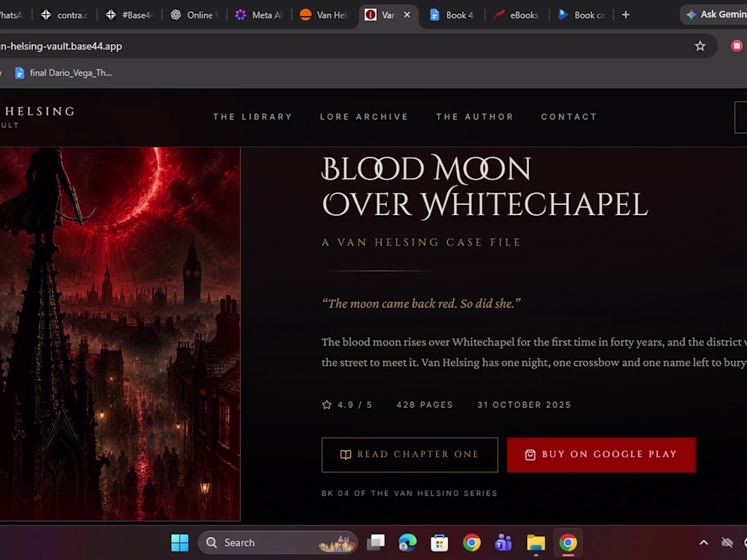Image resolution: width=747 pixels, height=560 pixels.
Task: Click the taskbar Search box
Action: (x=278, y=542)
